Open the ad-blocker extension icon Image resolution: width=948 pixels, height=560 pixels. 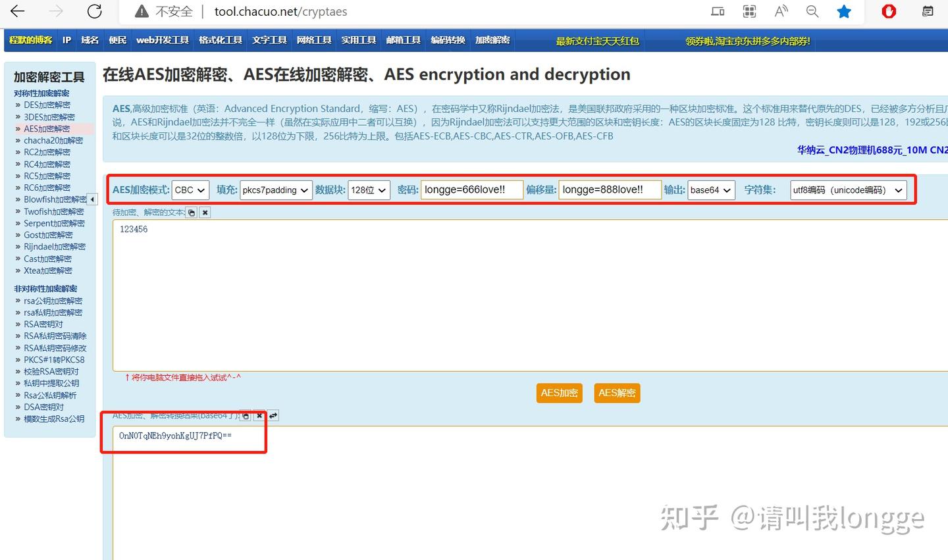click(888, 11)
